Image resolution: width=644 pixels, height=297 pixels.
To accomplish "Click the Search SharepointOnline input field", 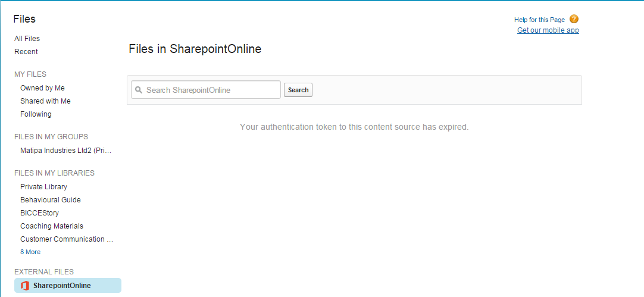I will [x=206, y=89].
